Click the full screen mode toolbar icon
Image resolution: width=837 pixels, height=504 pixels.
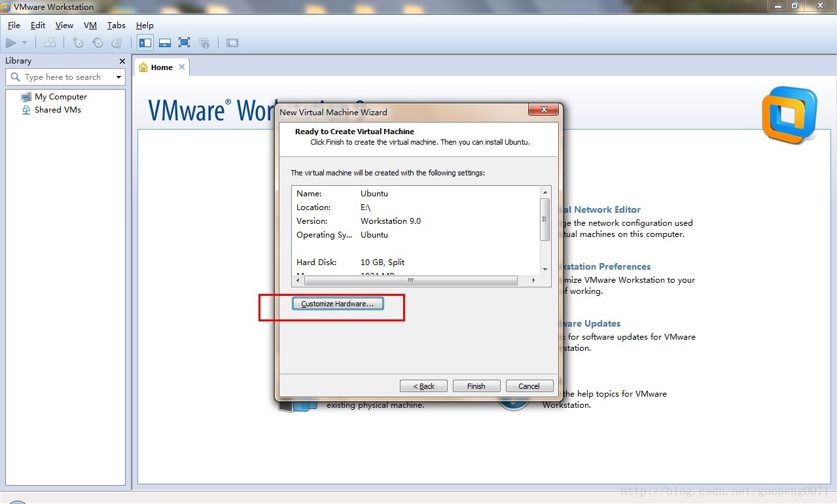[x=184, y=43]
